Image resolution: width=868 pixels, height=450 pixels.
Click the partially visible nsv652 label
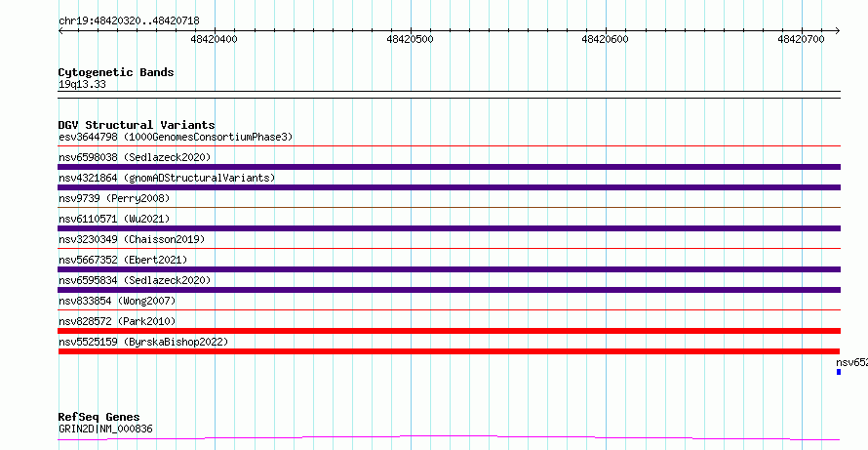point(852,362)
